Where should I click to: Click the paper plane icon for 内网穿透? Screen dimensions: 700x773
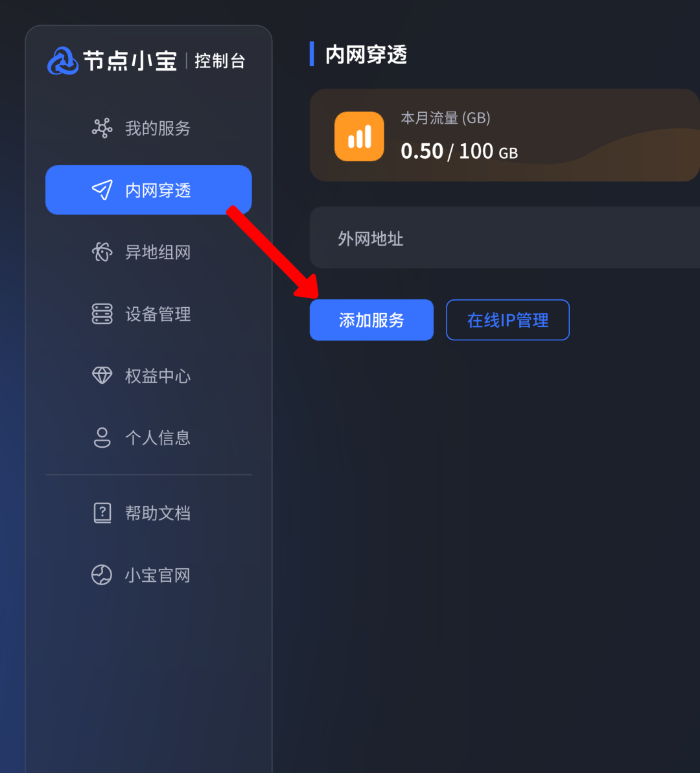click(102, 190)
